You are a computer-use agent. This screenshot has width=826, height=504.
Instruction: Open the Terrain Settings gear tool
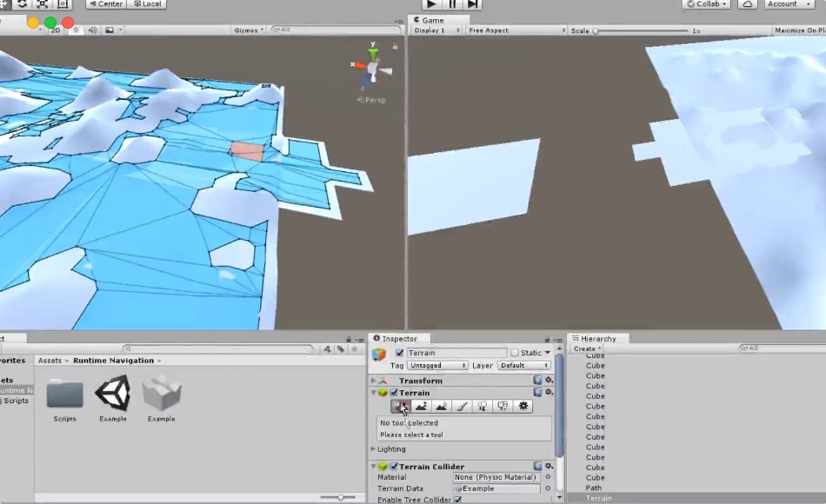(522, 407)
